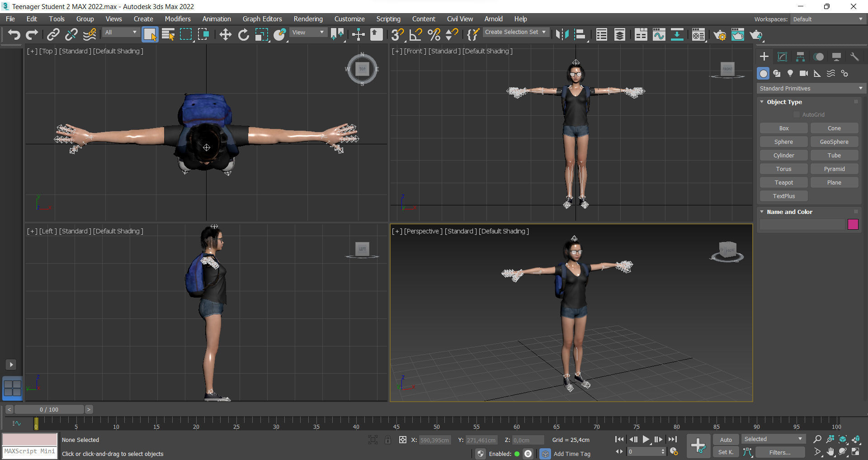Click Play Animation button
Image resolution: width=868 pixels, height=460 pixels.
pyautogui.click(x=646, y=439)
